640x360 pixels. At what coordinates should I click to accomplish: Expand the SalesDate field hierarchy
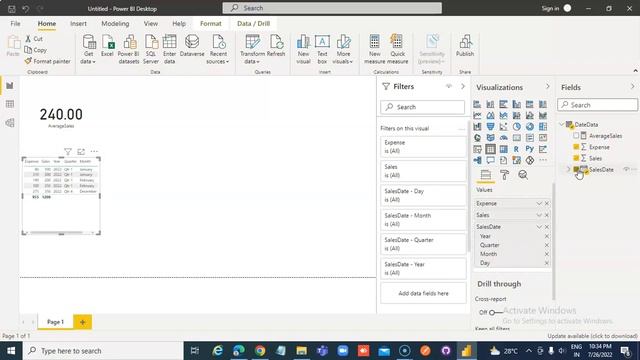(x=568, y=169)
